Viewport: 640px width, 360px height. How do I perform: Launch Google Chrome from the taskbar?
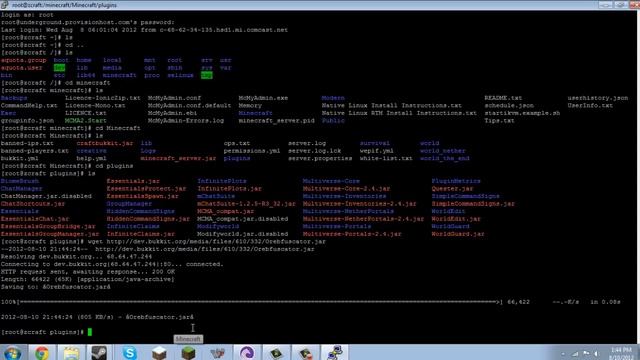[41, 353]
